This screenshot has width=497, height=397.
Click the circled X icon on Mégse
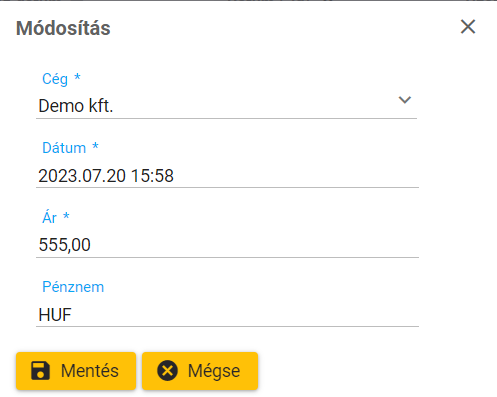[x=167, y=371]
